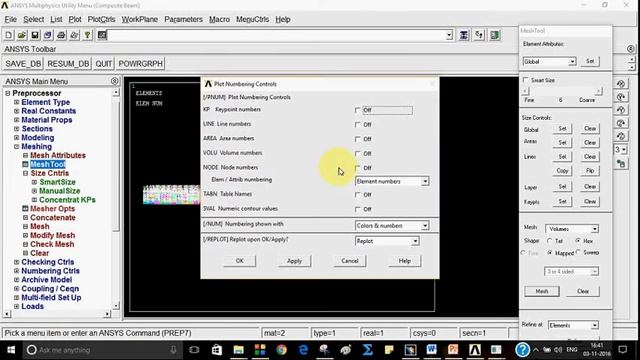
Task: Toggle the VOLU Volume numbers checkbox
Action: 358,153
